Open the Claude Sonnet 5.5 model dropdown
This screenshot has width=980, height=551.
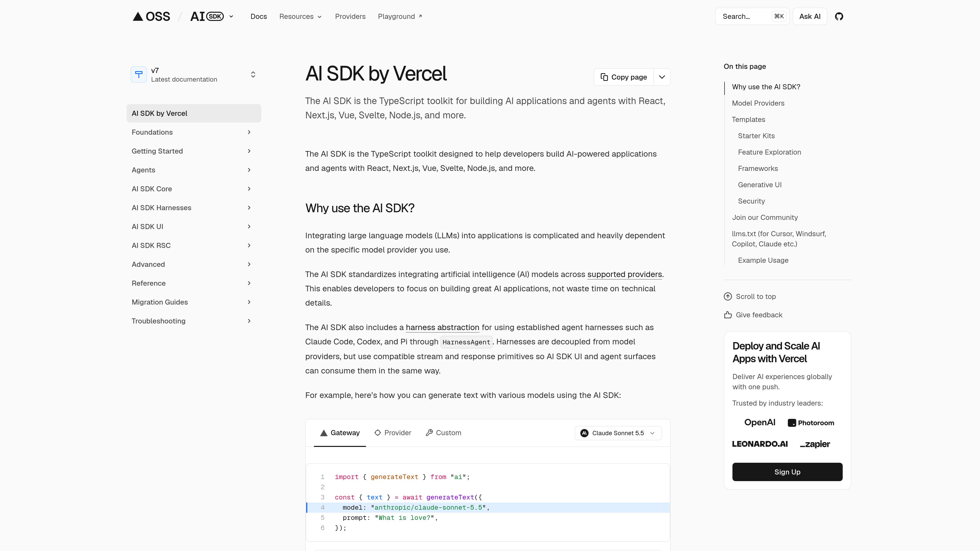pyautogui.click(x=618, y=433)
